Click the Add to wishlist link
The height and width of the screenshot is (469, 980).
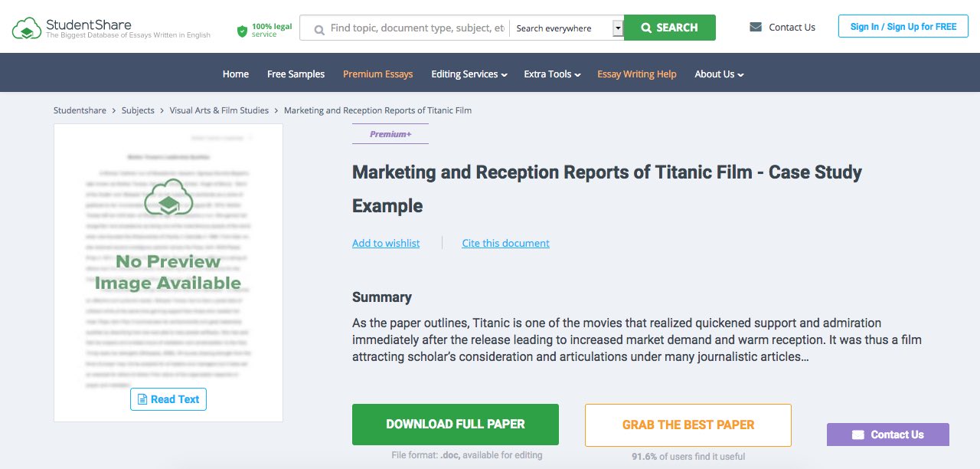[386, 243]
